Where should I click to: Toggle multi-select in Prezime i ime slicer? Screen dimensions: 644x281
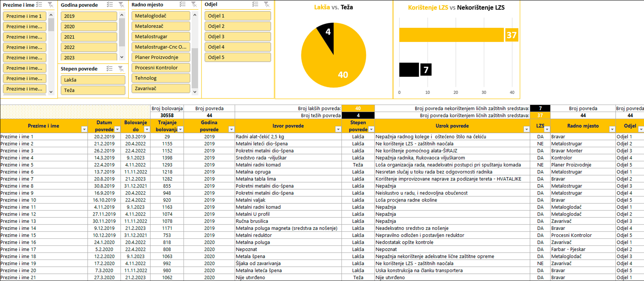click(x=39, y=5)
